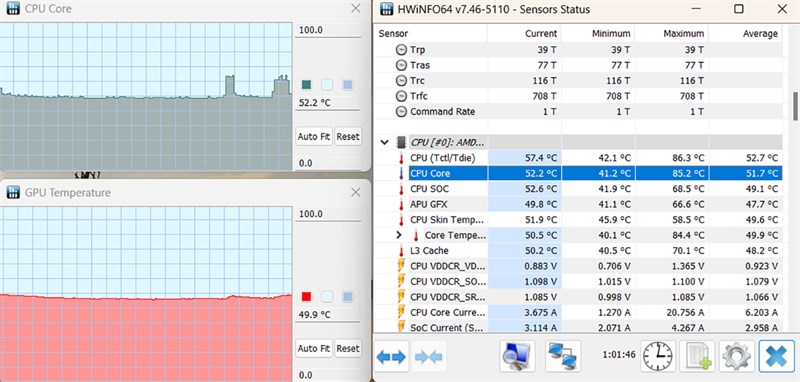Start logging with the sheet-plus icon

click(697, 355)
